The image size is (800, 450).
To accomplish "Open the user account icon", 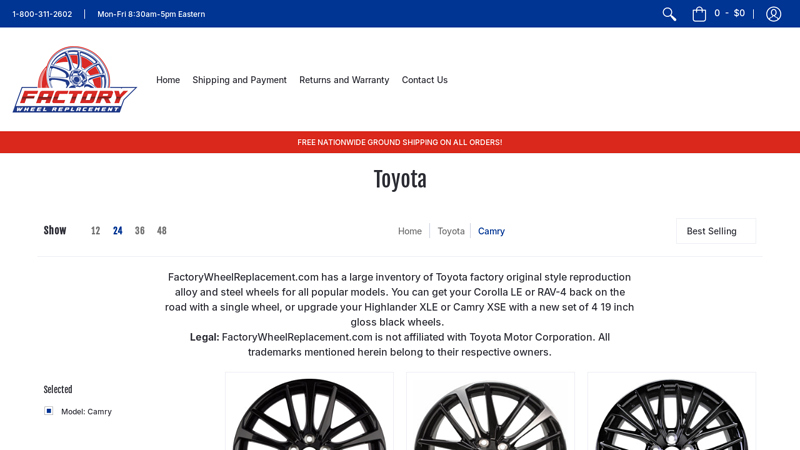I will point(773,14).
